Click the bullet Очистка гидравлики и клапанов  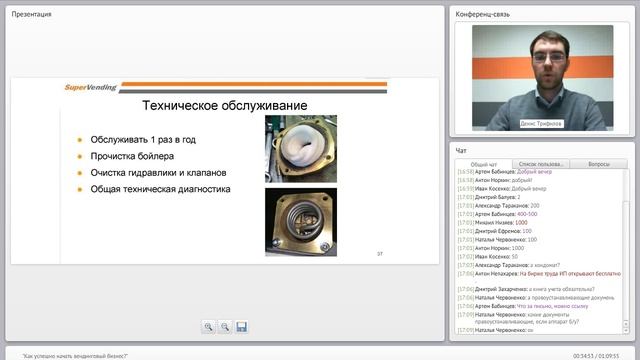[x=158, y=173]
